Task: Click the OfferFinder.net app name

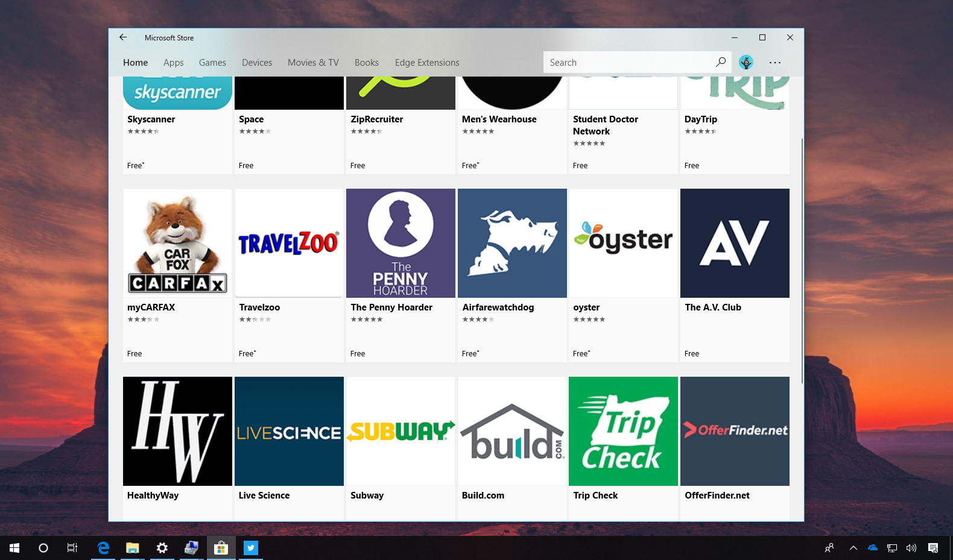Action: coord(717,496)
